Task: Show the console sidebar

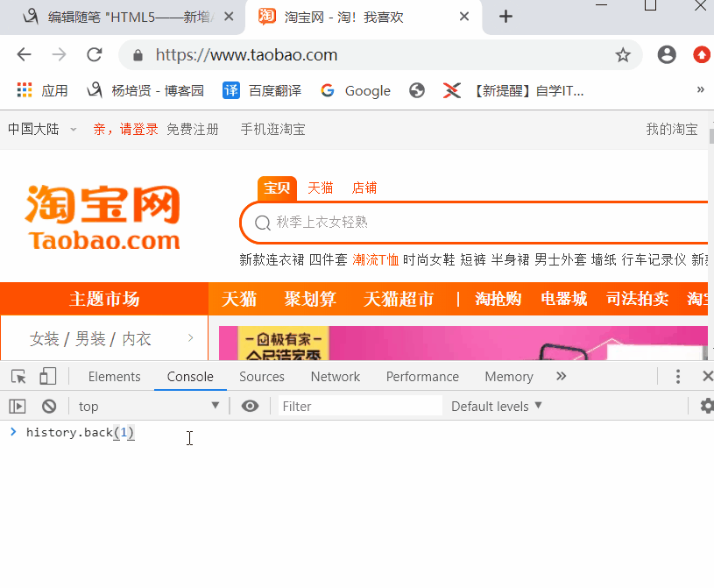Action: pos(18,406)
